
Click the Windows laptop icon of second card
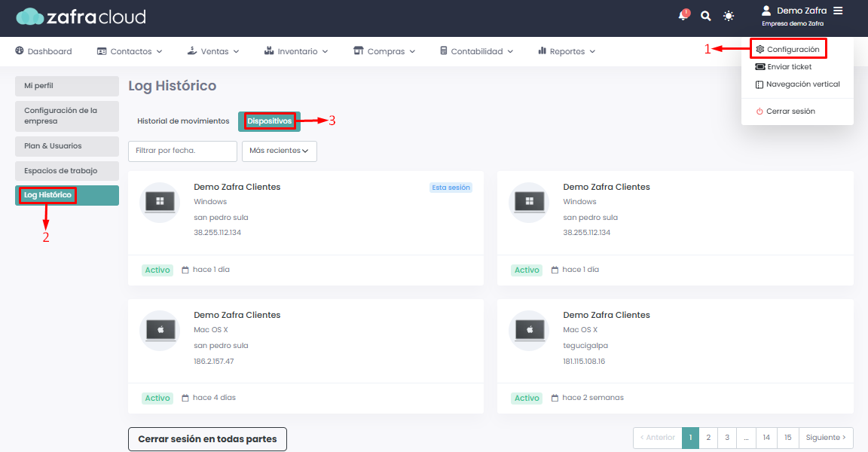(x=529, y=203)
